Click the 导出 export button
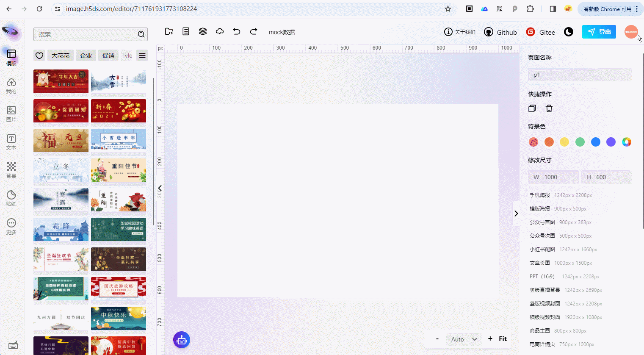 599,32
